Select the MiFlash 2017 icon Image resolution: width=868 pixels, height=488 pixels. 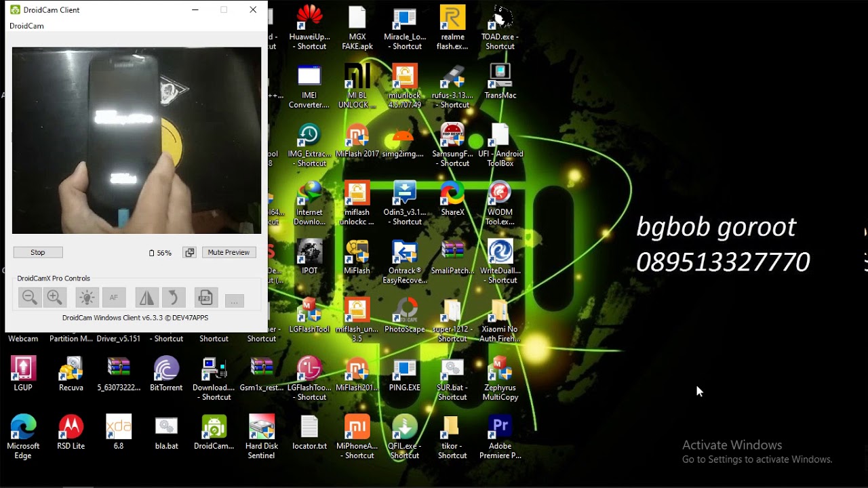357,140
